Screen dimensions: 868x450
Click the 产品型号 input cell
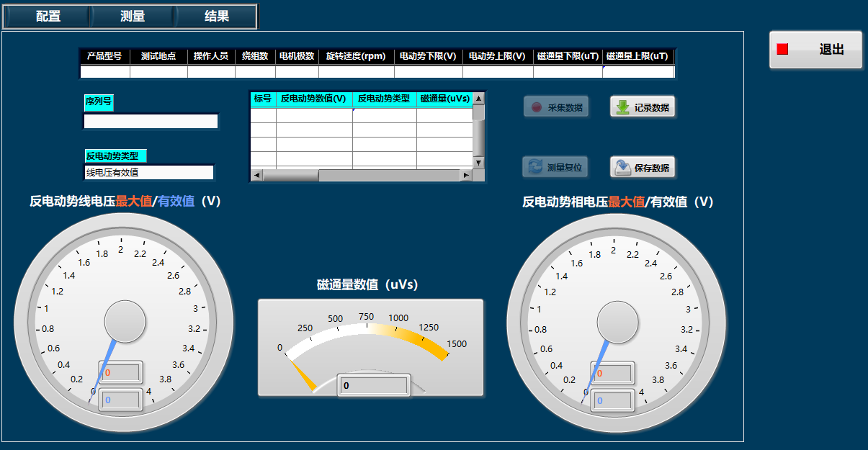point(104,71)
